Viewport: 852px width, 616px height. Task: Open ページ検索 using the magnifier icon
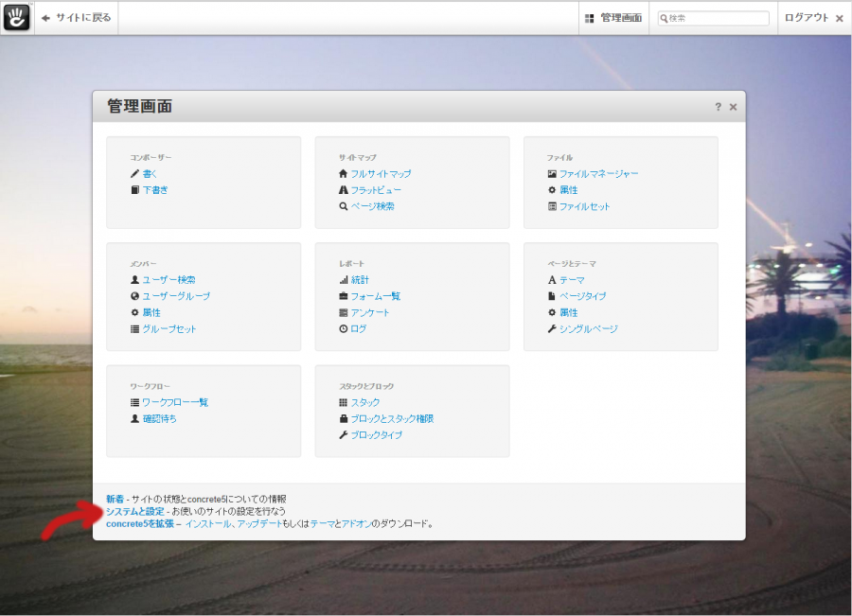click(x=343, y=205)
